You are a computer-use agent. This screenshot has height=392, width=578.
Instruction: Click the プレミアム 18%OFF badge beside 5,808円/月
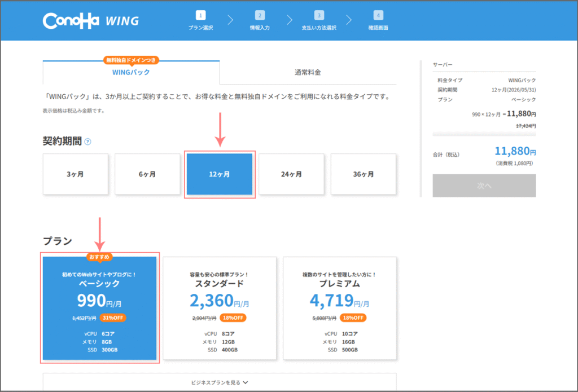[x=353, y=318]
